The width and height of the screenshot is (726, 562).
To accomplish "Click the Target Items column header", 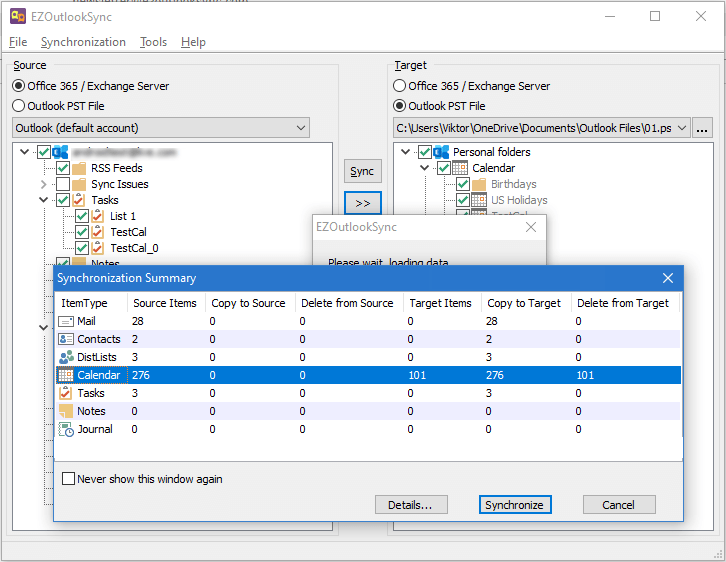I will pyautogui.click(x=443, y=303).
